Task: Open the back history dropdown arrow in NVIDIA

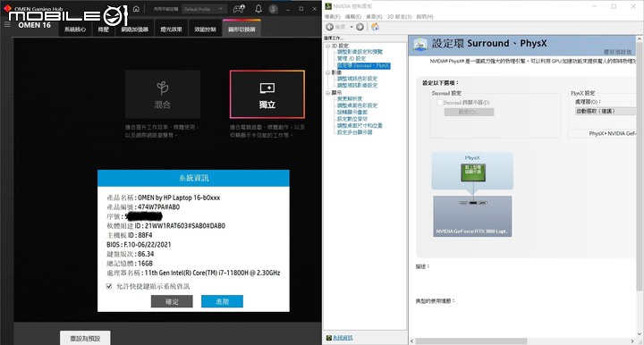Action: [x=352, y=27]
